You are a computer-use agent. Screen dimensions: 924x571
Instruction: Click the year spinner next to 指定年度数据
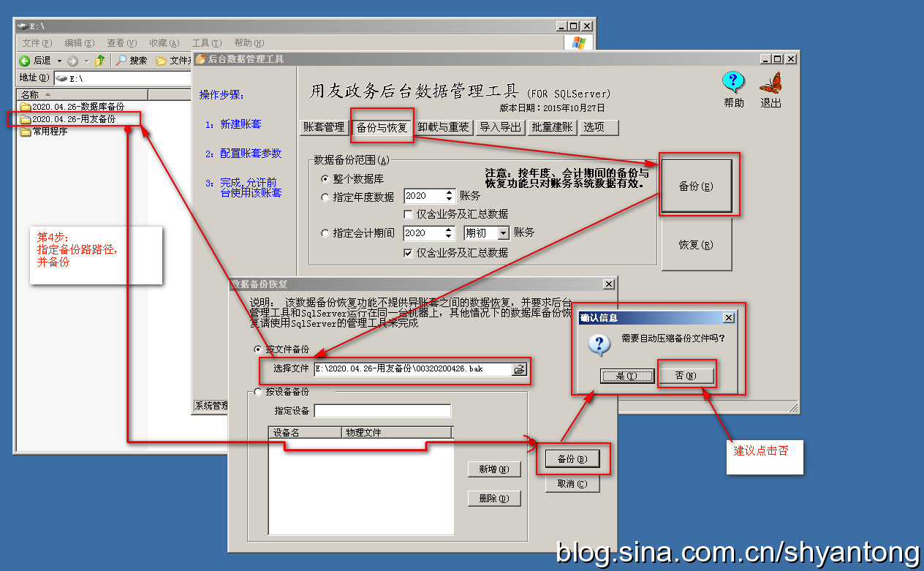pos(450,196)
